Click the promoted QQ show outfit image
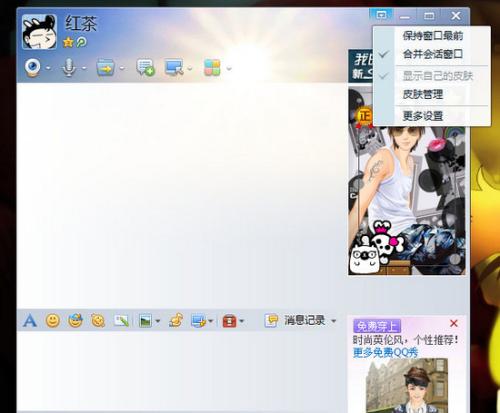Viewport: 500px width, 413px height. point(407,386)
